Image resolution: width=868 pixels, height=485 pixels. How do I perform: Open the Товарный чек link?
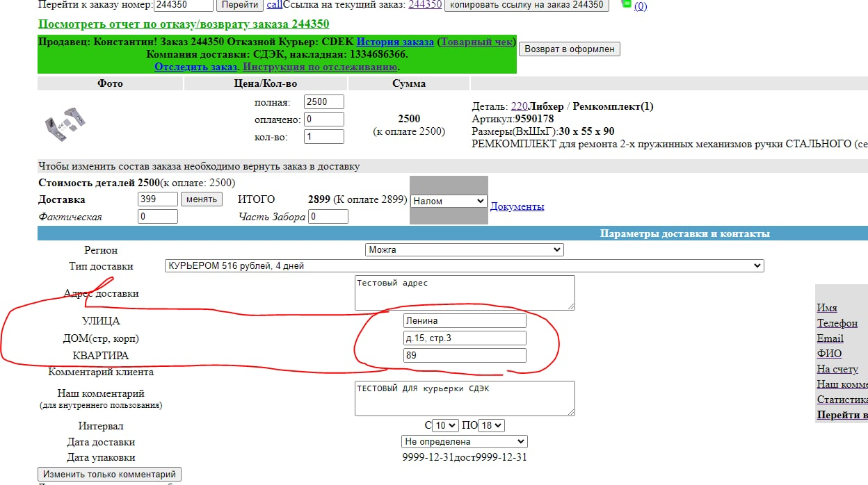pyautogui.click(x=476, y=42)
